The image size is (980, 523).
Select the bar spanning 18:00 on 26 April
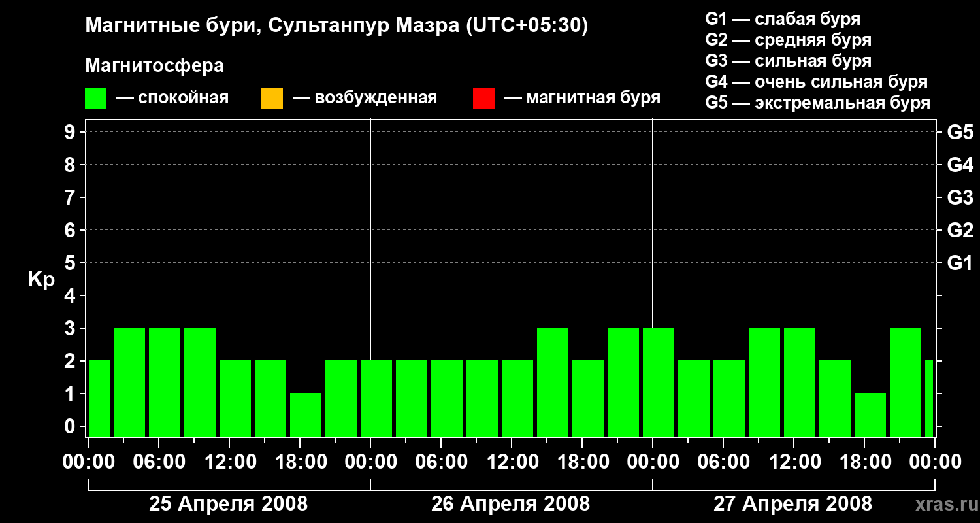point(588,398)
